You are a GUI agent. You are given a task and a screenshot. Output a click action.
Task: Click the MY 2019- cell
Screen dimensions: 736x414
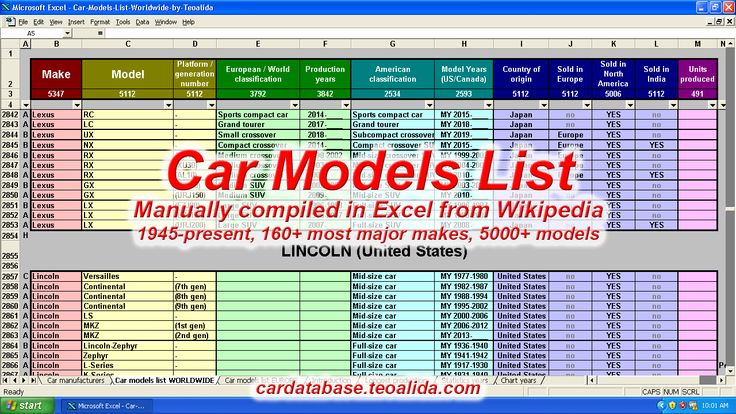pos(464,135)
